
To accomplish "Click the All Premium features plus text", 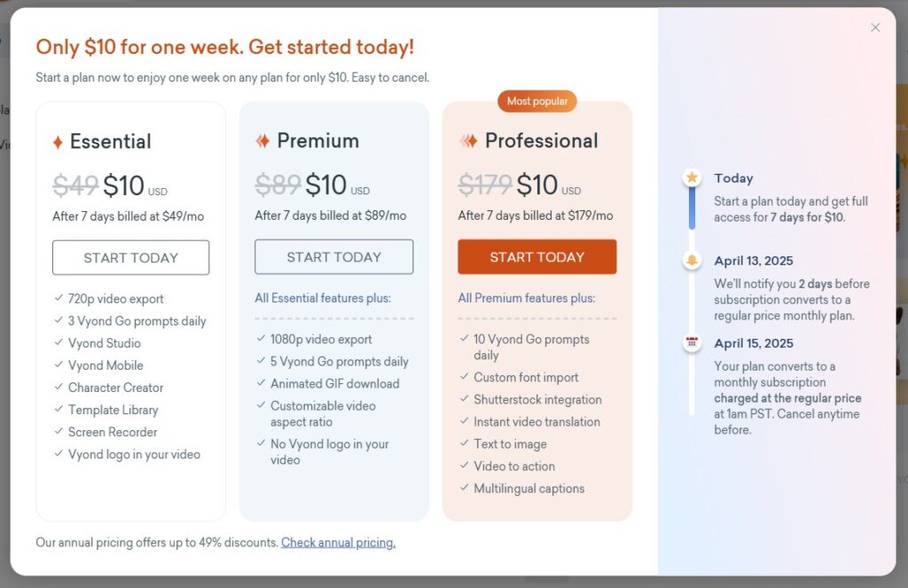I will coord(527,298).
